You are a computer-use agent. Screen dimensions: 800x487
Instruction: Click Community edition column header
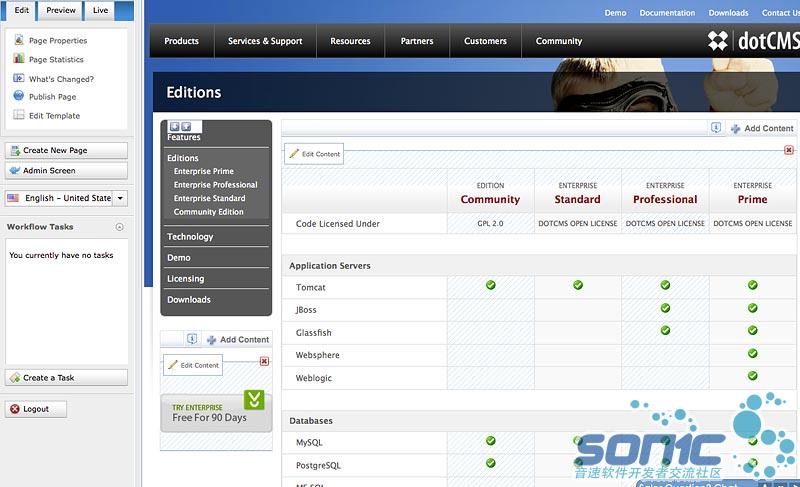(490, 193)
